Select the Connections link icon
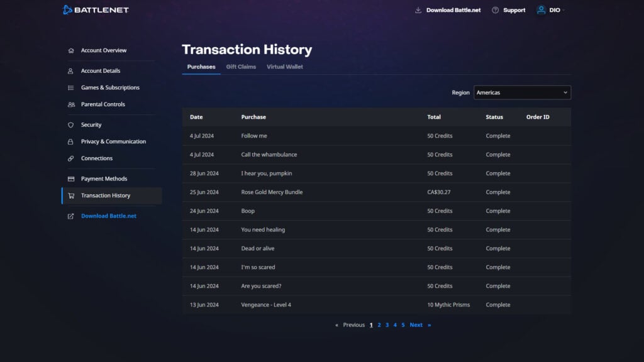 tap(70, 158)
